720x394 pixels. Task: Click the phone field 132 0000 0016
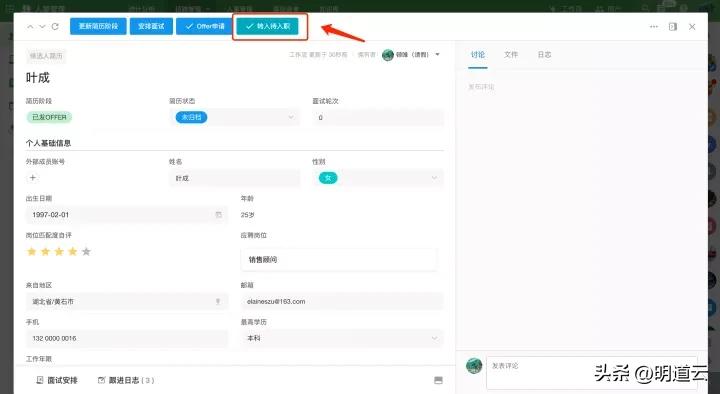(x=127, y=338)
